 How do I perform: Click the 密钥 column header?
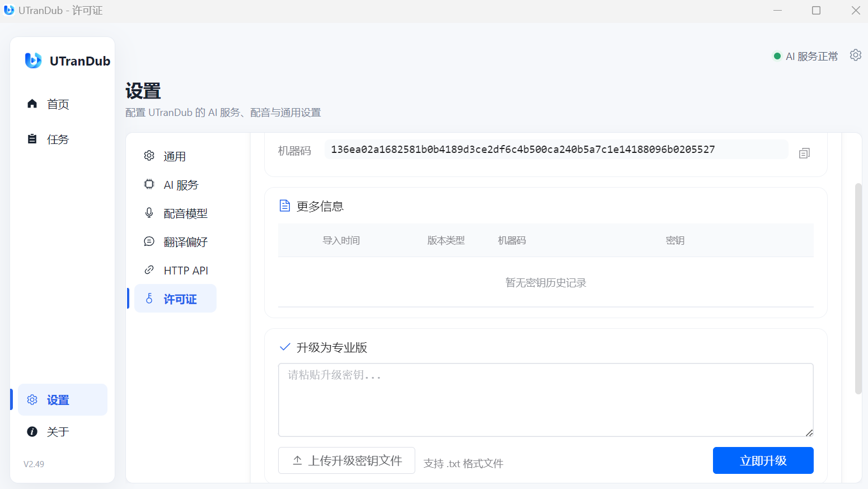[x=675, y=240]
